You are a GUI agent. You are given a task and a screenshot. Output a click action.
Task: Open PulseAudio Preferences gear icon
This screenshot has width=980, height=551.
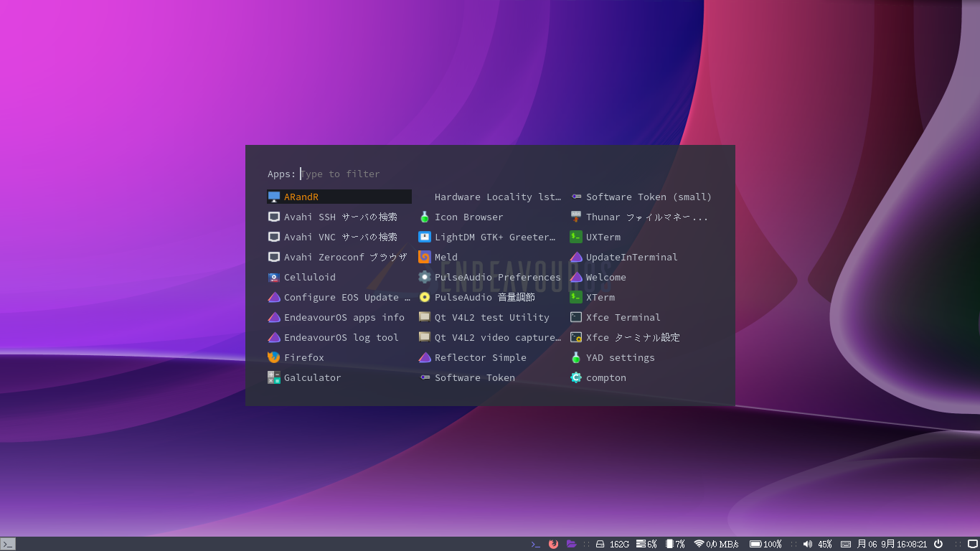pos(425,277)
